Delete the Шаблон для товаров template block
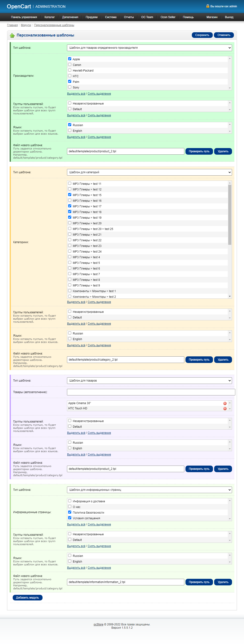 pos(223,469)
